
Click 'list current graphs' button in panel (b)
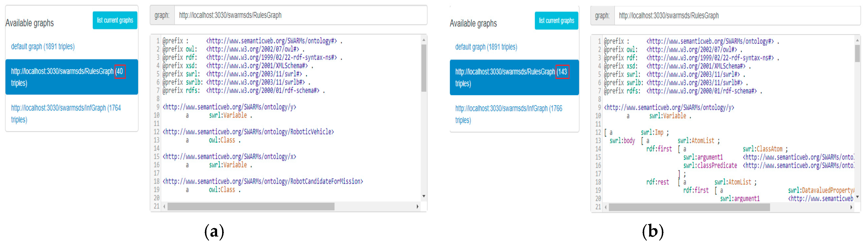(556, 21)
